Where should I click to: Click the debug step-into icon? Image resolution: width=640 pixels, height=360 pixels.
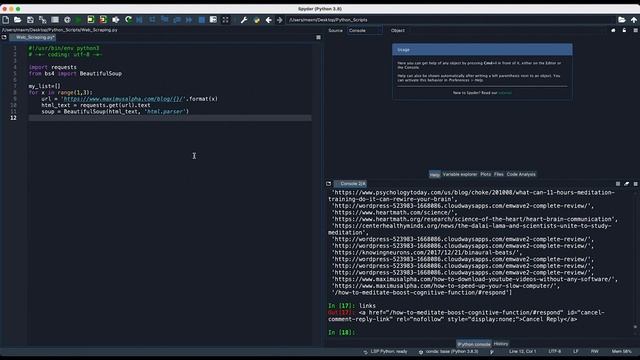164,20
